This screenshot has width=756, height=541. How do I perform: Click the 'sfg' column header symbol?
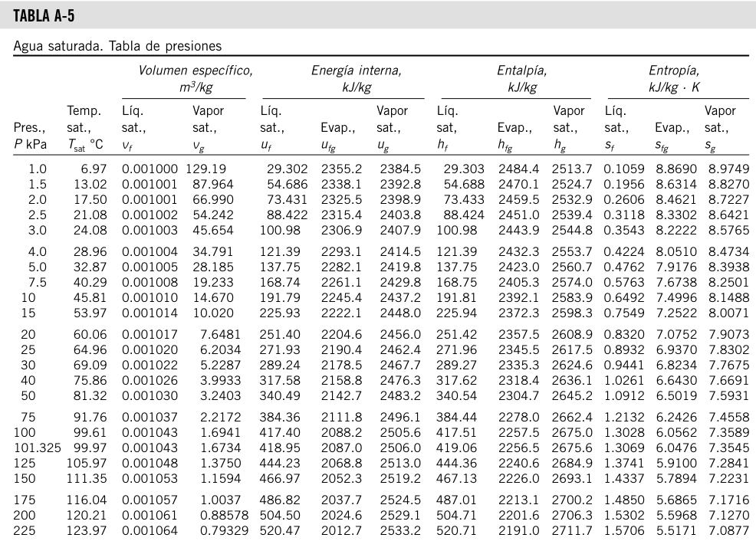pos(662,145)
